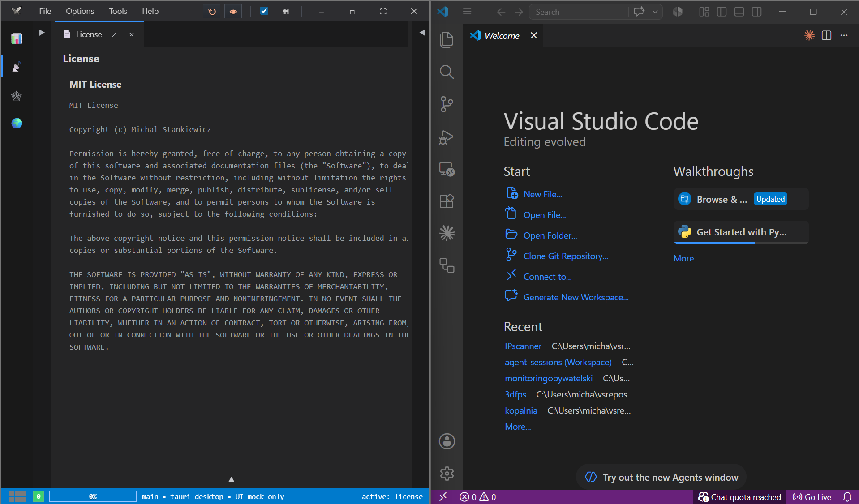Screen dimensions: 859x504
Task: Open Extensions view in VS Code sidebar
Action: tap(447, 201)
